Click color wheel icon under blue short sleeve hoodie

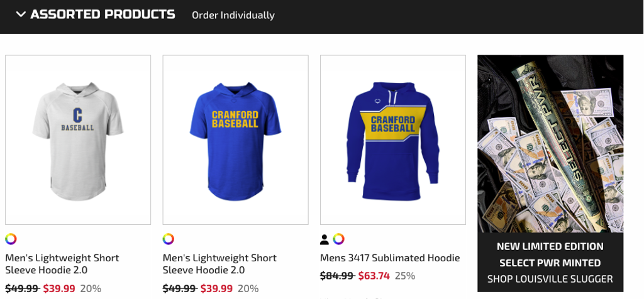168,239
